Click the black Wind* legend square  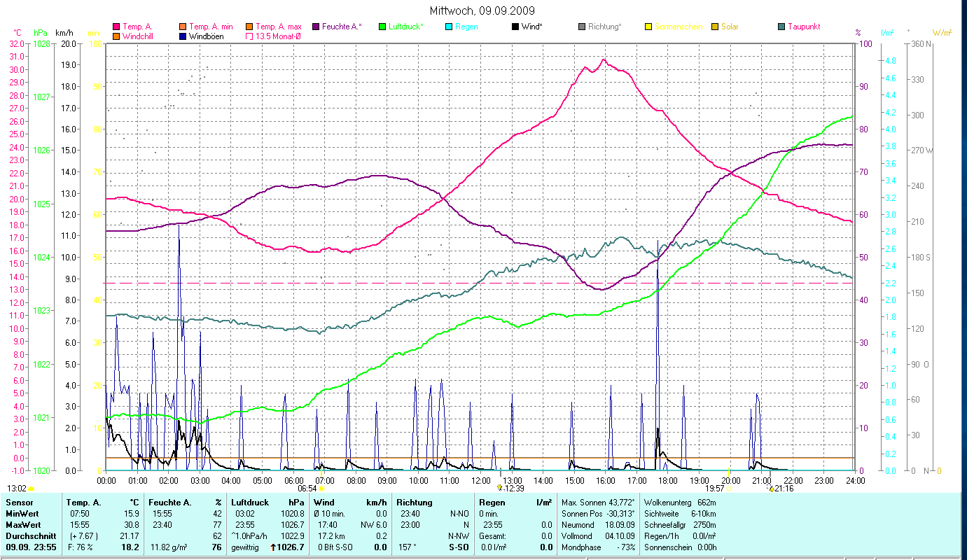tap(515, 27)
